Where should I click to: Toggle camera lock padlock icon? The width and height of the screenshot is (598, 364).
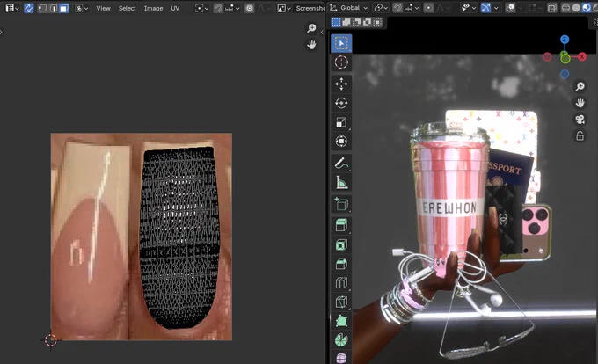point(580,135)
